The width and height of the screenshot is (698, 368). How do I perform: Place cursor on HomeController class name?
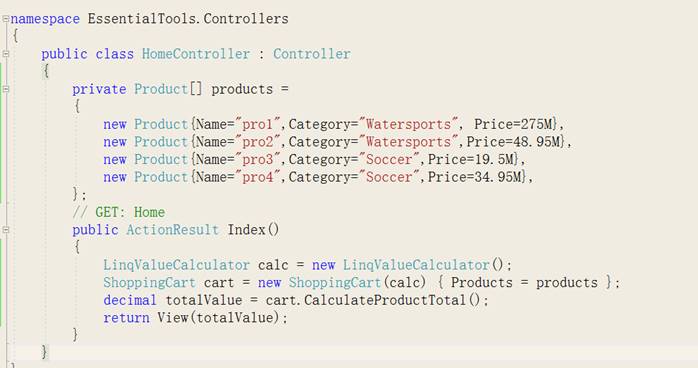click(x=196, y=54)
